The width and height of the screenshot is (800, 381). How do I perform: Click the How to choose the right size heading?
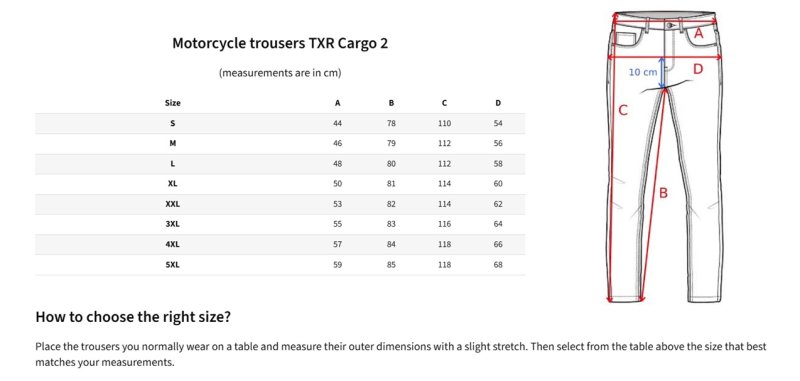(133, 317)
